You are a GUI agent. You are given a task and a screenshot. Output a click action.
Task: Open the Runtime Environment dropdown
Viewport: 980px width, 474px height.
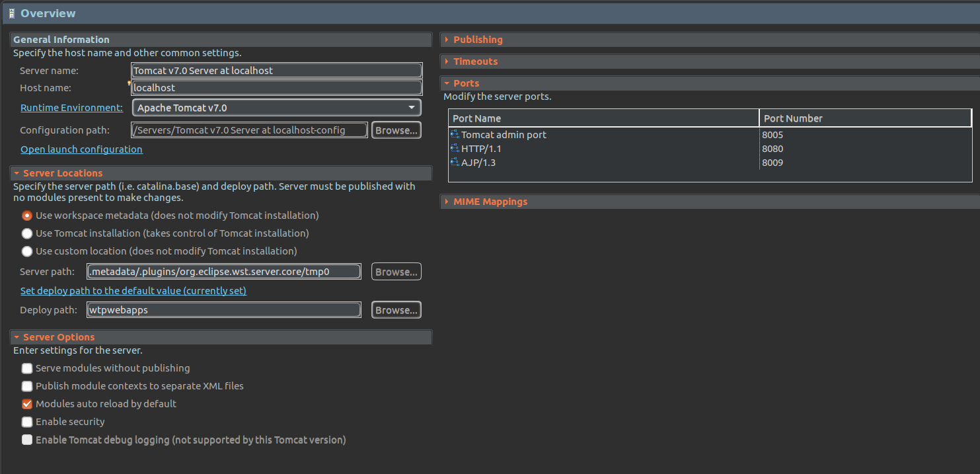[277, 108]
